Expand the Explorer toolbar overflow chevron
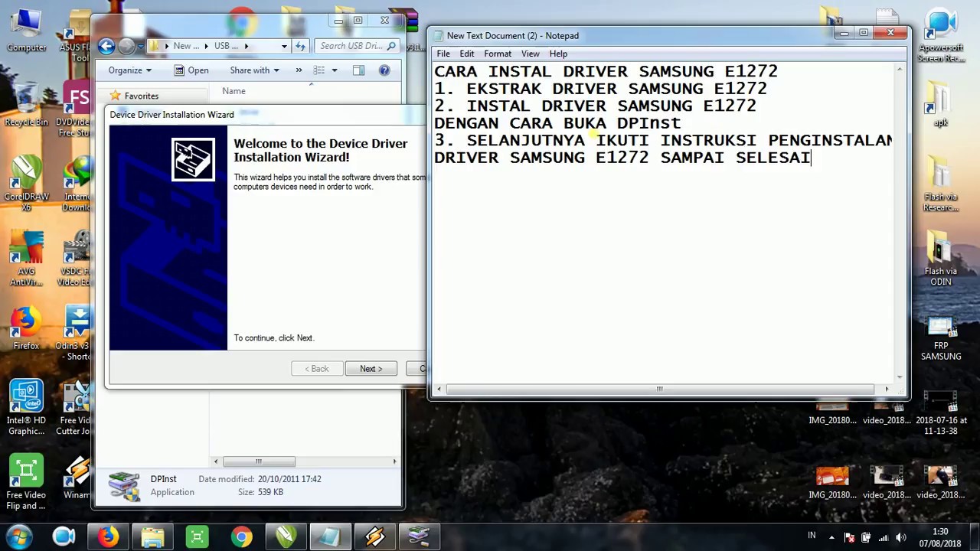Screen dimensions: 980x551 tap(299, 70)
